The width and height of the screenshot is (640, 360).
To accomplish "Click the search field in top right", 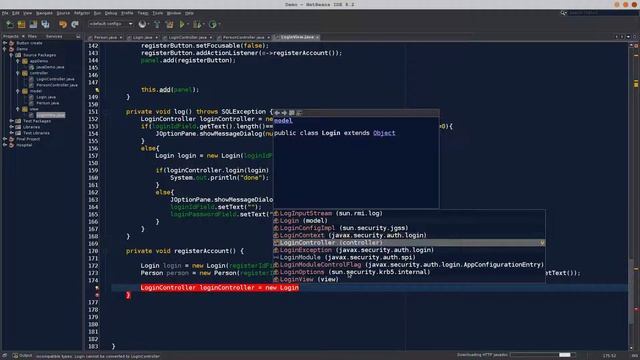I will point(603,13).
